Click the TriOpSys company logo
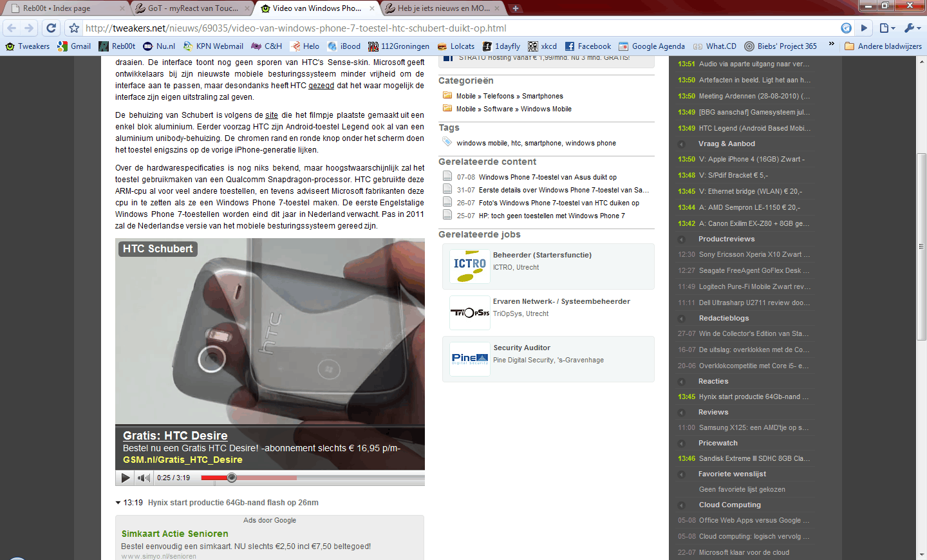This screenshot has height=560, width=927. pyautogui.click(x=470, y=313)
